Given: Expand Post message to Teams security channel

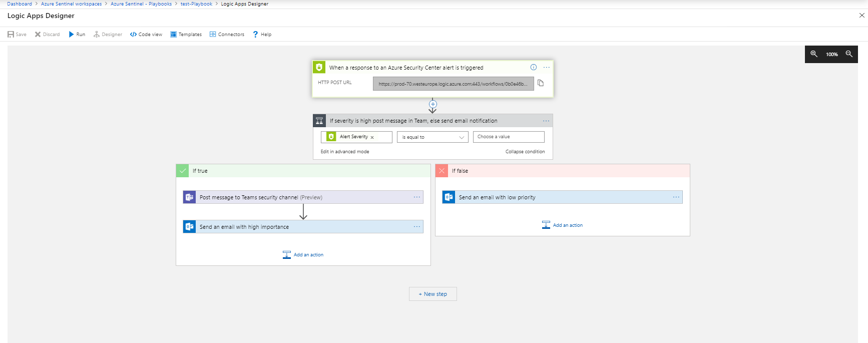Looking at the screenshot, I should pyautogui.click(x=303, y=197).
